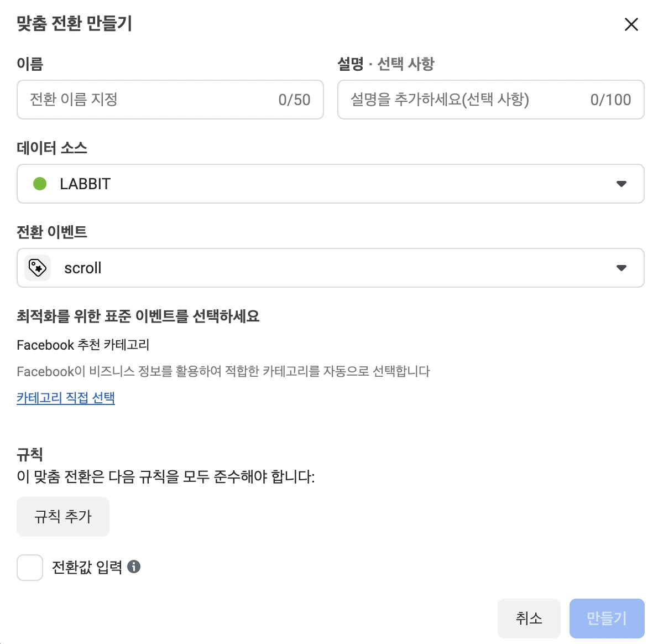
Task: Click the 맞춤 전환 만들기 dialog title
Action: coord(74,24)
